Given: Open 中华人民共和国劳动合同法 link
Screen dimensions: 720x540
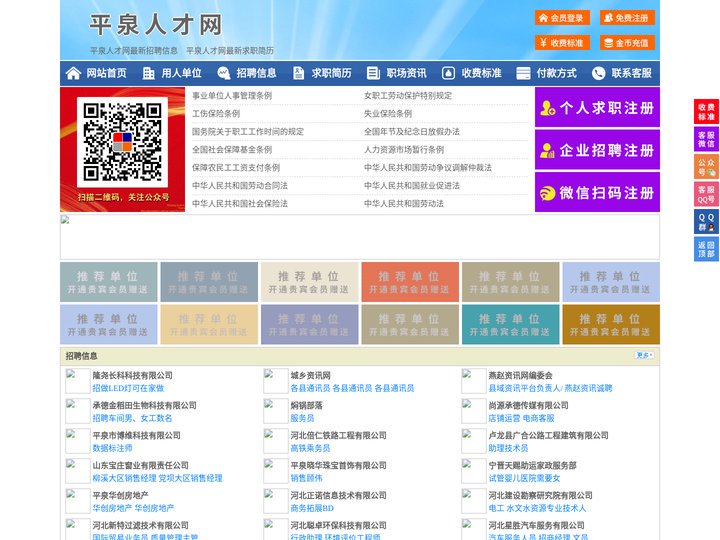Looking at the screenshot, I should (x=240, y=186).
